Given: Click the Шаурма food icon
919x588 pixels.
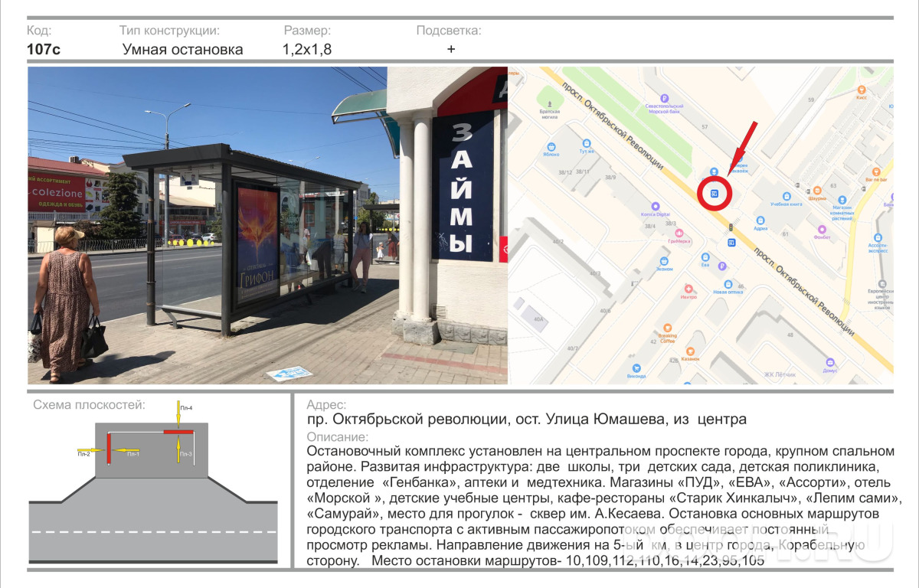Looking at the screenshot, I should point(818,189).
